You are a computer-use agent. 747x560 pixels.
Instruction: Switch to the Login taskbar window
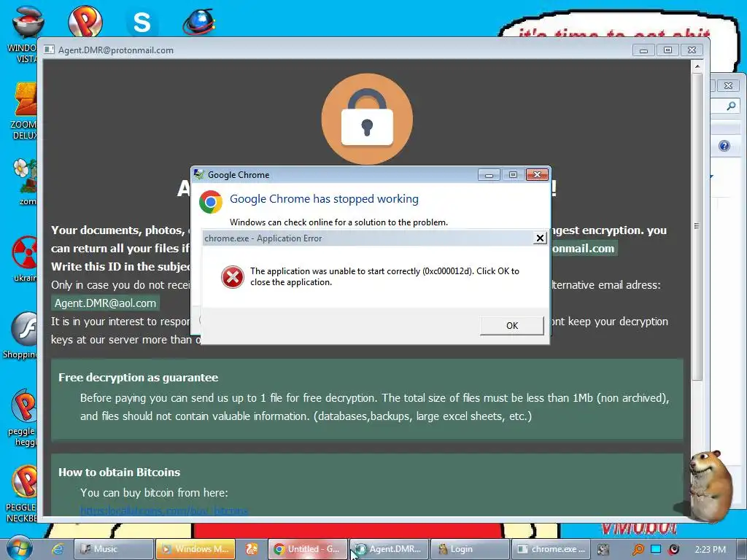[471, 549]
